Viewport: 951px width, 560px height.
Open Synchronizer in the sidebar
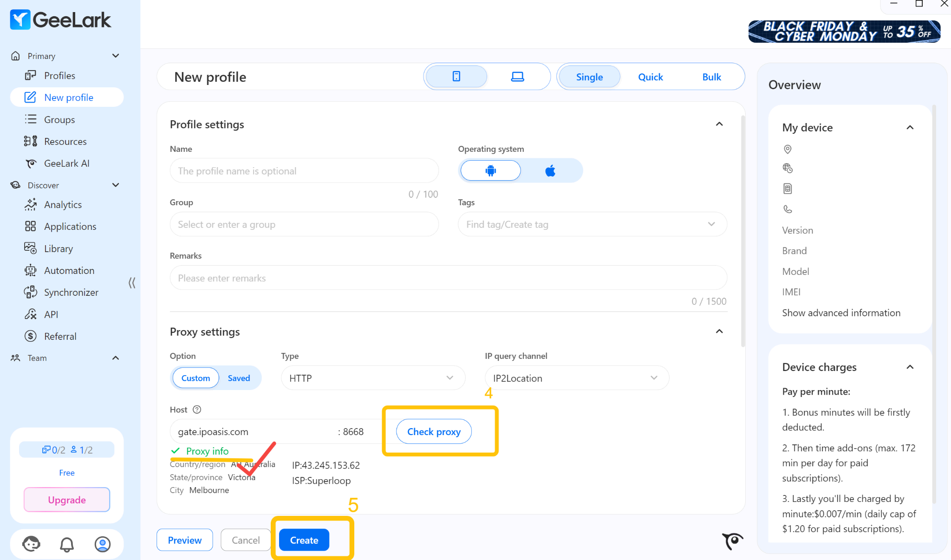tap(71, 293)
